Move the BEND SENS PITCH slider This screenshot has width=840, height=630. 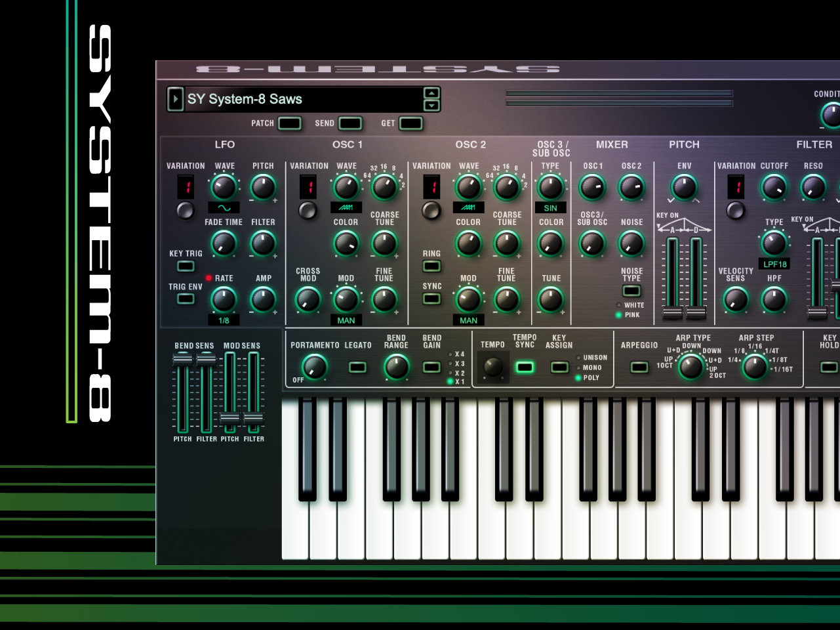click(x=182, y=358)
